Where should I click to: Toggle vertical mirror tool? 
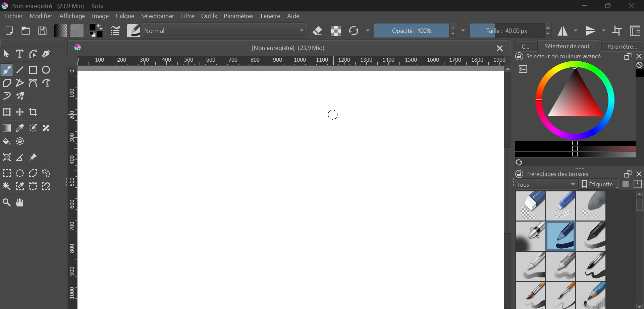(591, 31)
